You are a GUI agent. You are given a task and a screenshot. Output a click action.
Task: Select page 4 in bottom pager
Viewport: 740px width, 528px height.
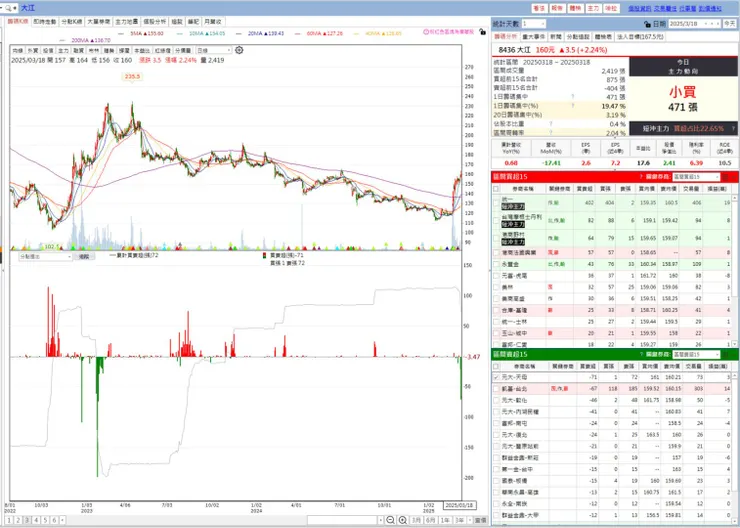36,520
